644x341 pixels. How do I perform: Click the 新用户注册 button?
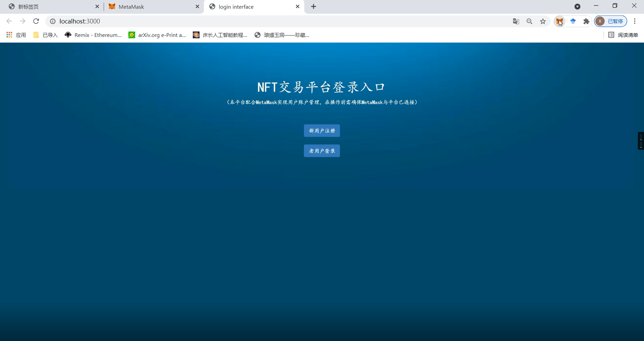(x=322, y=131)
